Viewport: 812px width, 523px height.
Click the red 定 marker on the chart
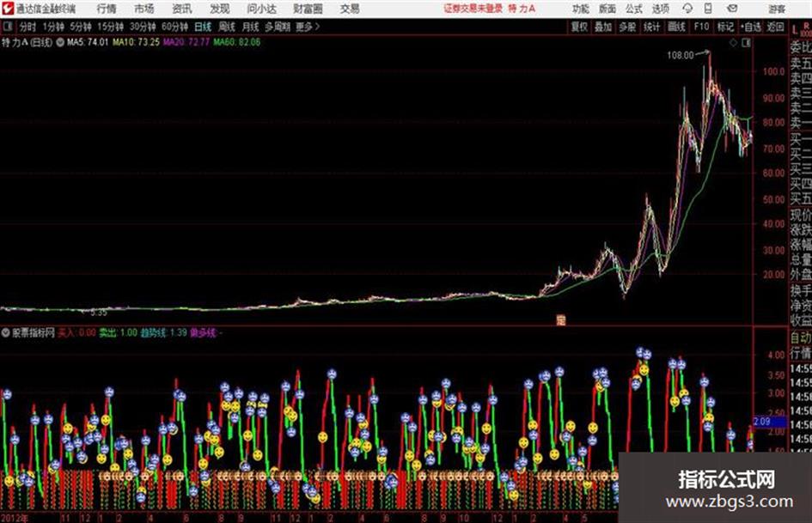pos(560,319)
